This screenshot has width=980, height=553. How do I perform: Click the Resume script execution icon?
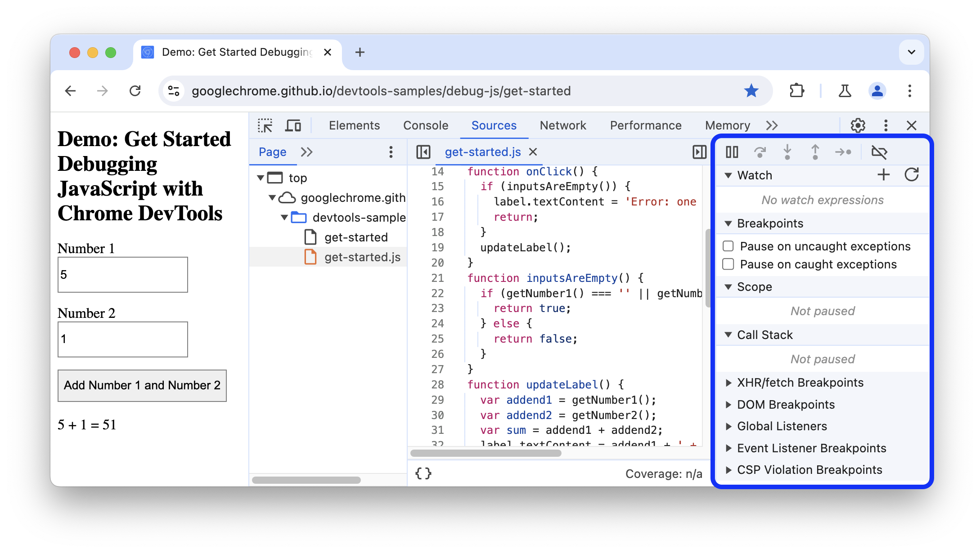coord(732,152)
